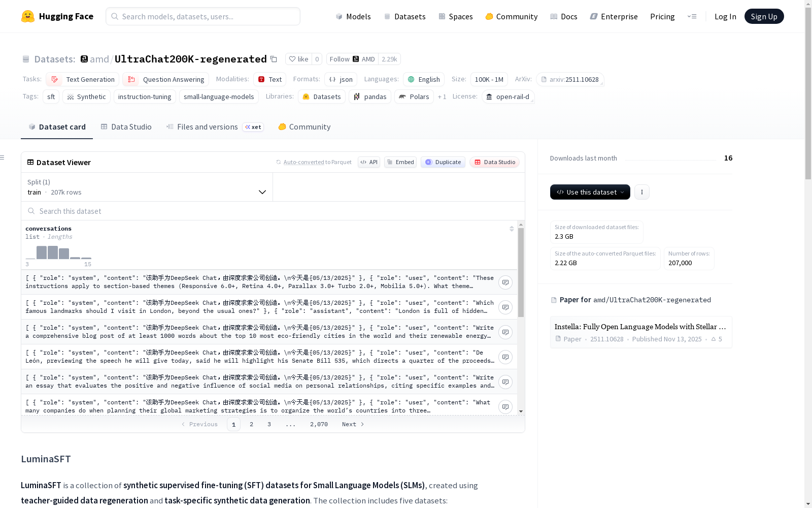
Task: Open the table of contents sidebar icon
Action: tap(2, 157)
